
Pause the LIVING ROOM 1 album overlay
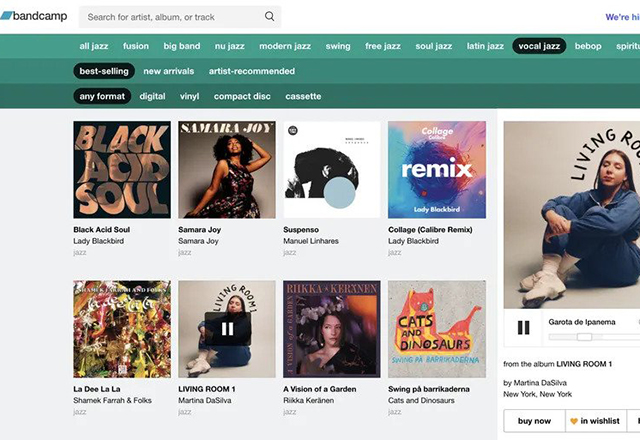click(x=227, y=328)
